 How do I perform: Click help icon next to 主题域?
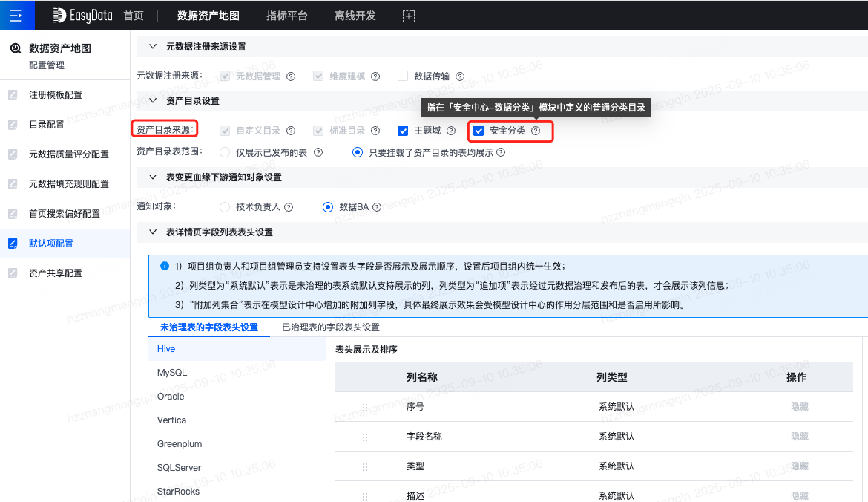pyautogui.click(x=451, y=131)
